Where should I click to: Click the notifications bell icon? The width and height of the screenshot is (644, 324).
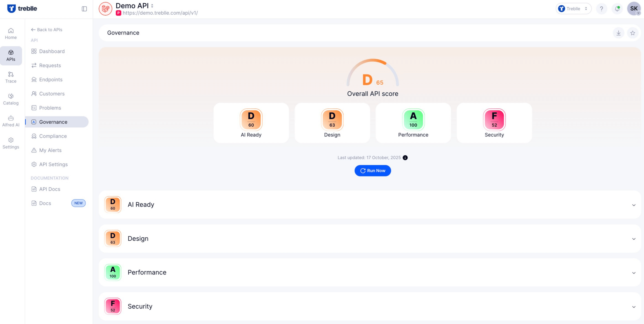[x=617, y=9]
